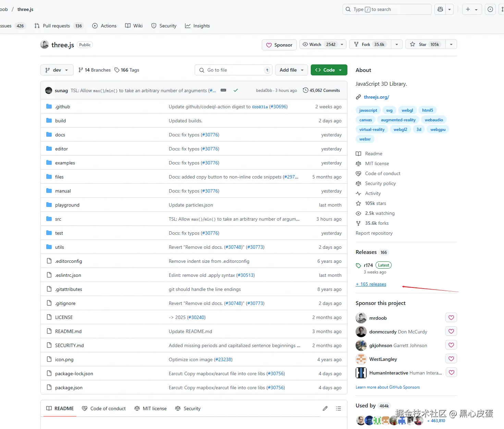The image size is (504, 429).
Task: Sponsor donmccurdy with heart icon
Action: 451,331
